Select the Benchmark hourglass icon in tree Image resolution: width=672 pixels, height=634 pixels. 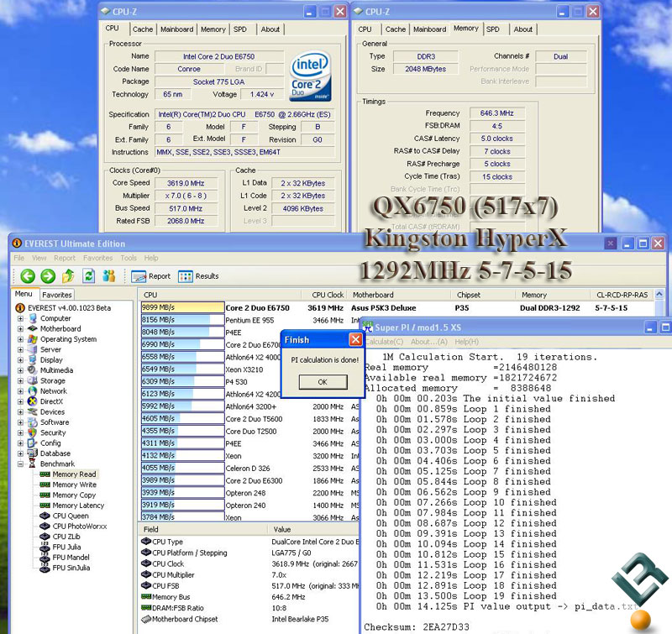[x=33, y=464]
